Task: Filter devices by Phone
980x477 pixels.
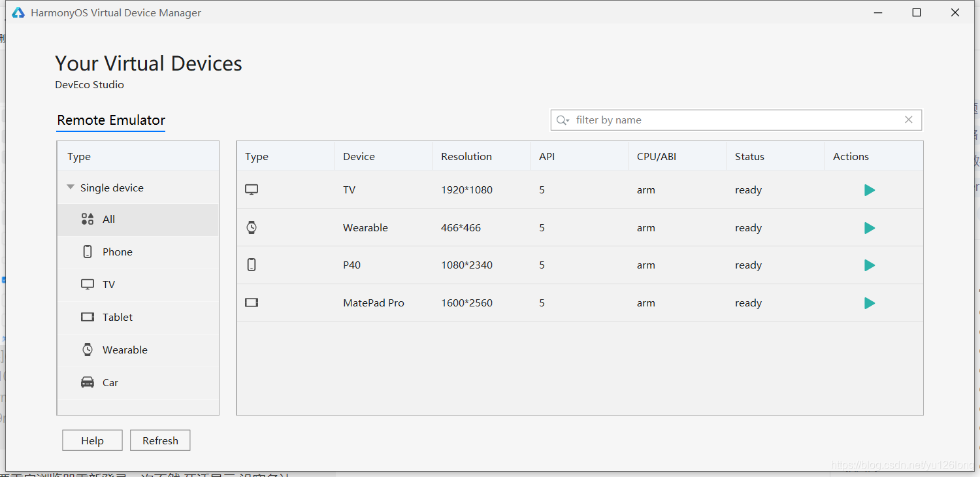Action: 138,252
